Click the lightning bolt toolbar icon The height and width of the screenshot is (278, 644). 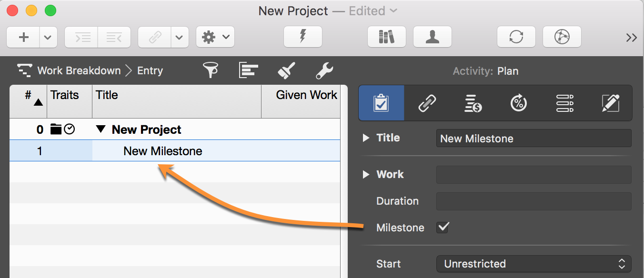302,37
